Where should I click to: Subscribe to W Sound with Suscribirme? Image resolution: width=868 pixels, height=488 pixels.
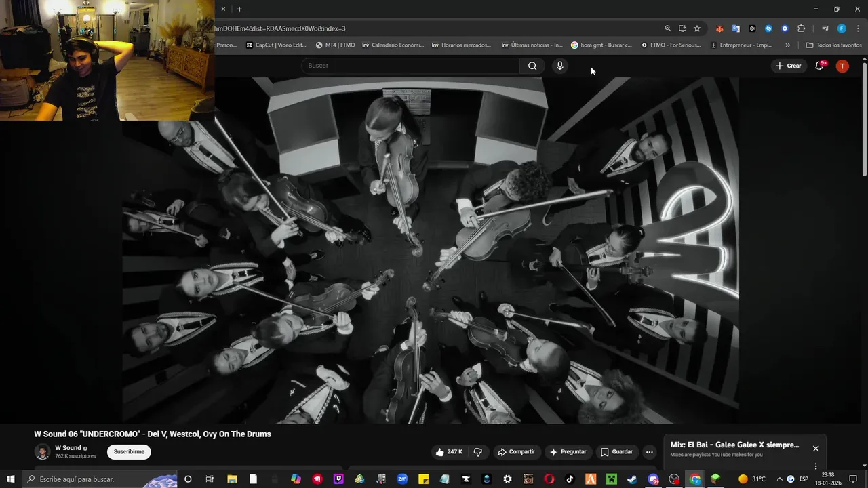[x=129, y=452]
